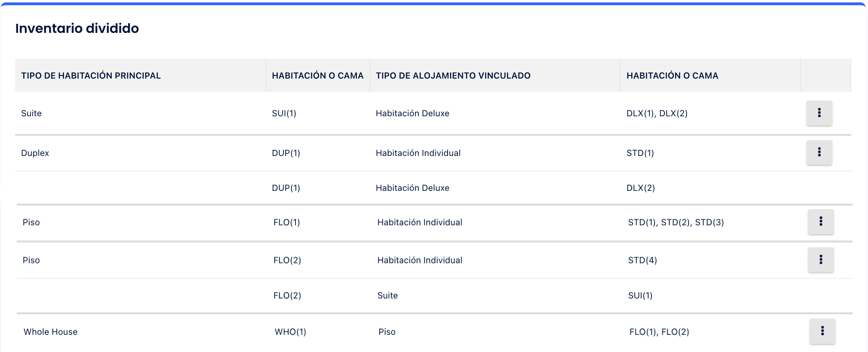Click the "STD(1), STD(2), STD(3)" cell
Screen dimensions: 868x352
pyautogui.click(x=676, y=223)
